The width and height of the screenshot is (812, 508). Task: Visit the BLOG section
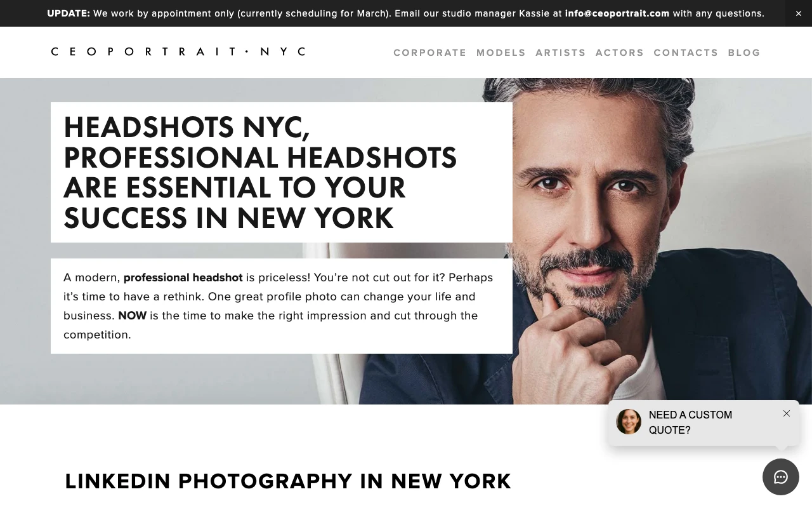point(744,53)
